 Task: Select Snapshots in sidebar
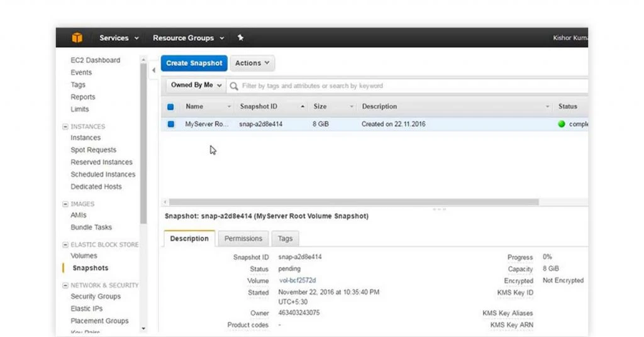click(x=91, y=268)
